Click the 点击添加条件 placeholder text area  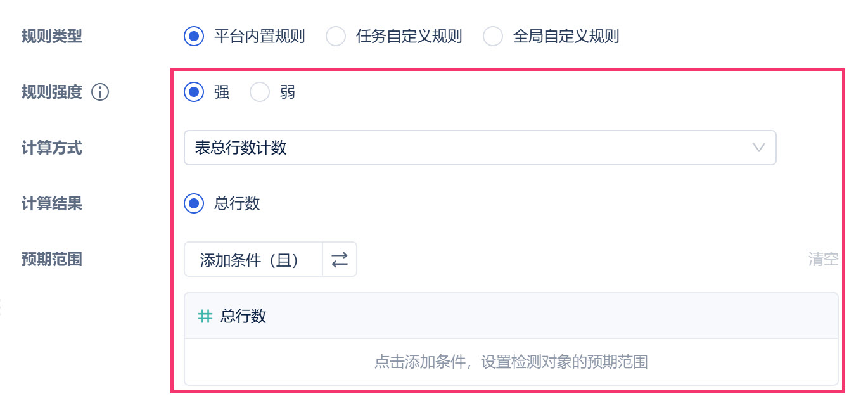(x=511, y=362)
